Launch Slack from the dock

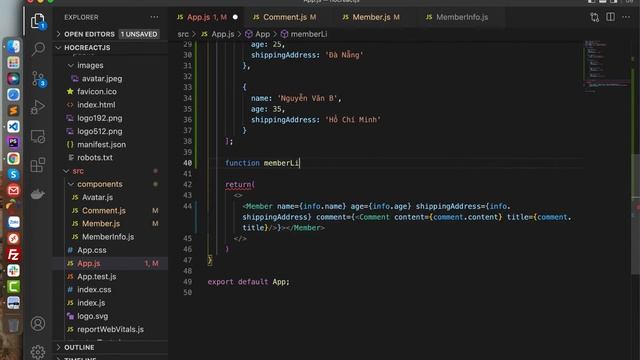13,271
